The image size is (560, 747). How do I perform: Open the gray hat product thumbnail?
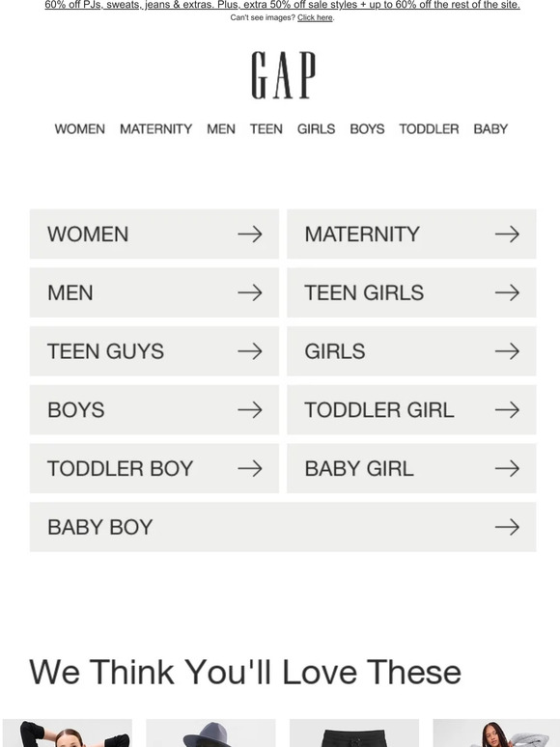(210, 733)
